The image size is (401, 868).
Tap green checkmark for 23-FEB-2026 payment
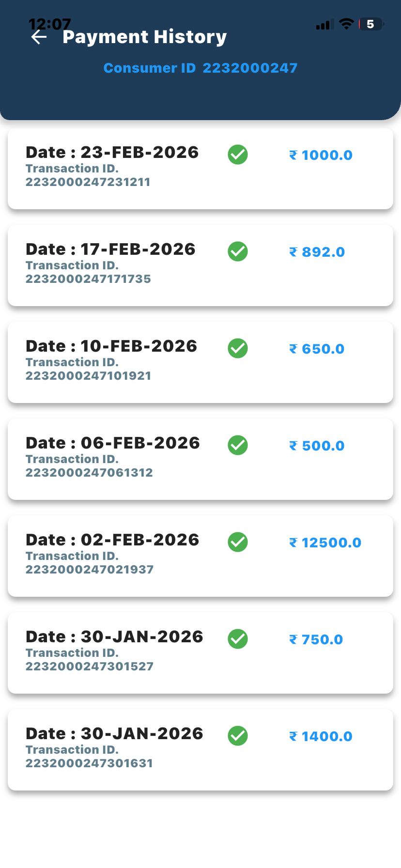point(238,155)
